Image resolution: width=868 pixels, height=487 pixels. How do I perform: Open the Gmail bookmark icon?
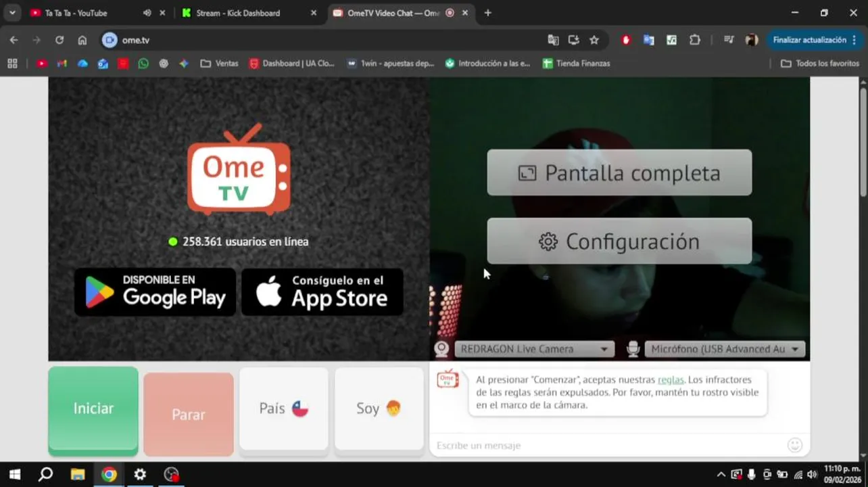[62, 64]
